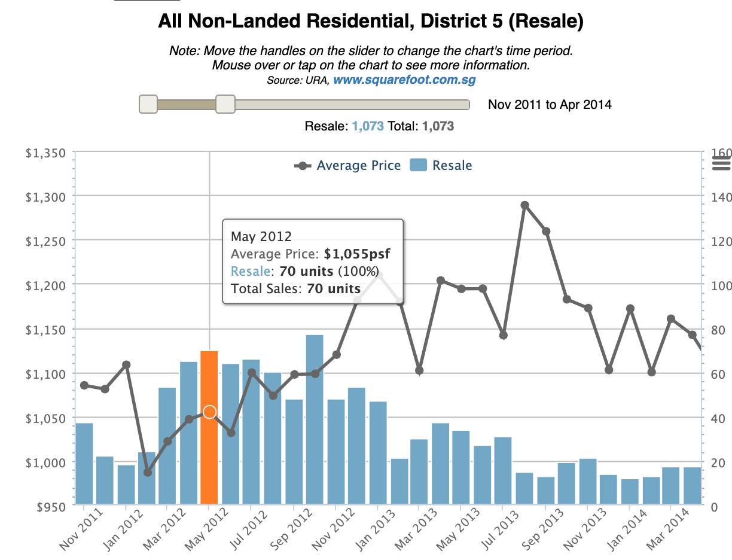The height and width of the screenshot is (560, 732).
Task: Click slider track right of both handles
Action: [x=352, y=105]
